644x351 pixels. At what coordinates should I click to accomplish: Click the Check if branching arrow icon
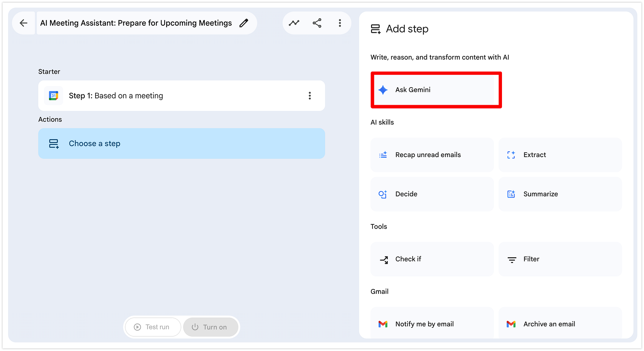[384, 260]
